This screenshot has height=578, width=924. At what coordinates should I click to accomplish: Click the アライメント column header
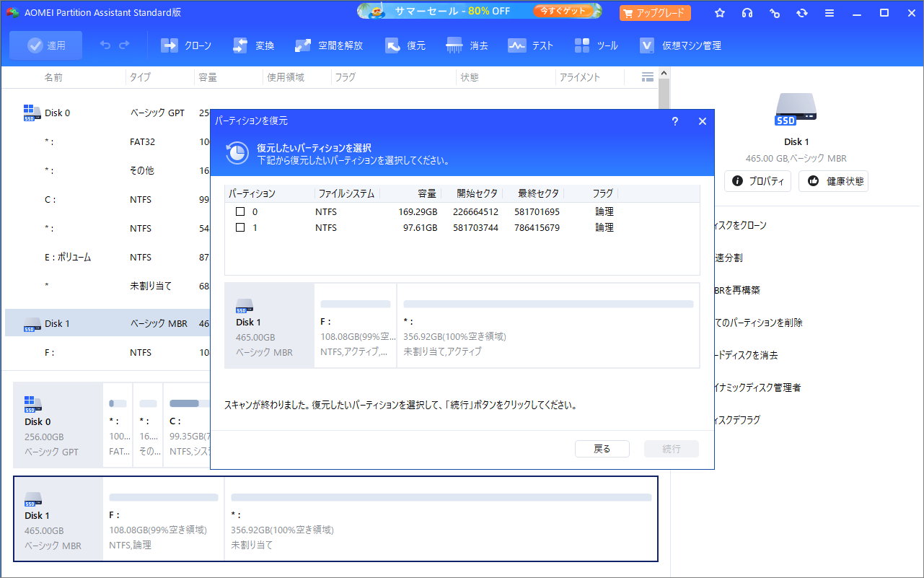coord(580,77)
